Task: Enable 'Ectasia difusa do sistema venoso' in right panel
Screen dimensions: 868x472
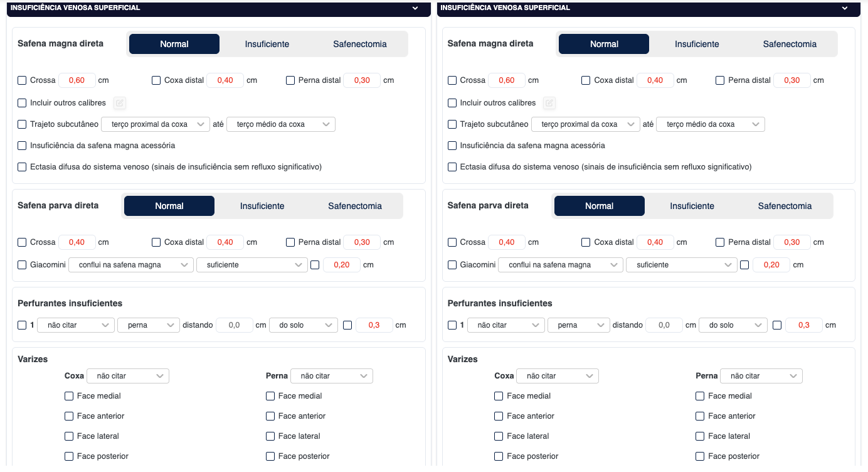Action: 452,167
